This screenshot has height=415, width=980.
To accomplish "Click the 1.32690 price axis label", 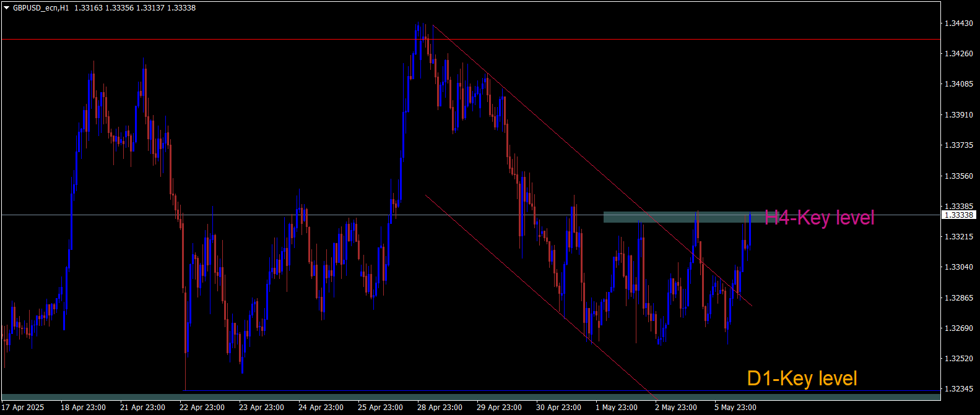I will [x=958, y=328].
